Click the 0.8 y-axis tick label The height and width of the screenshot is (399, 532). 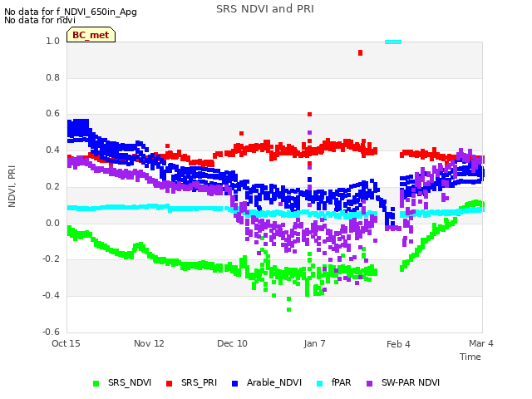(x=52, y=77)
